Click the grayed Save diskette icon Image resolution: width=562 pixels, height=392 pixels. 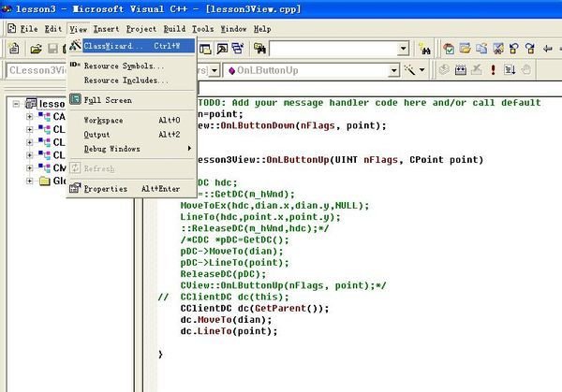tap(53, 49)
